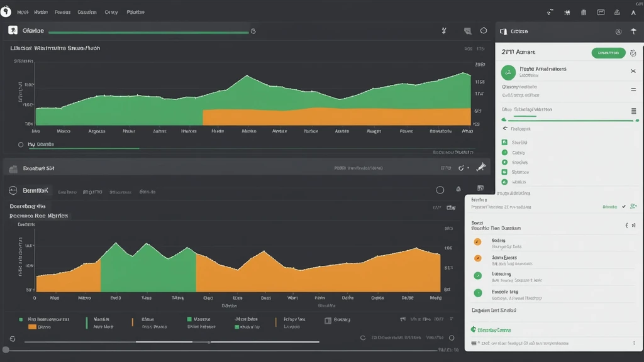Click the green pill button in side panel
Screen dimensions: 644x362
[x=608, y=53]
